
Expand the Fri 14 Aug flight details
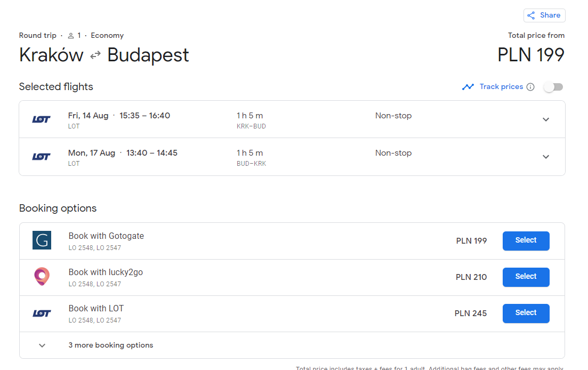tap(546, 119)
